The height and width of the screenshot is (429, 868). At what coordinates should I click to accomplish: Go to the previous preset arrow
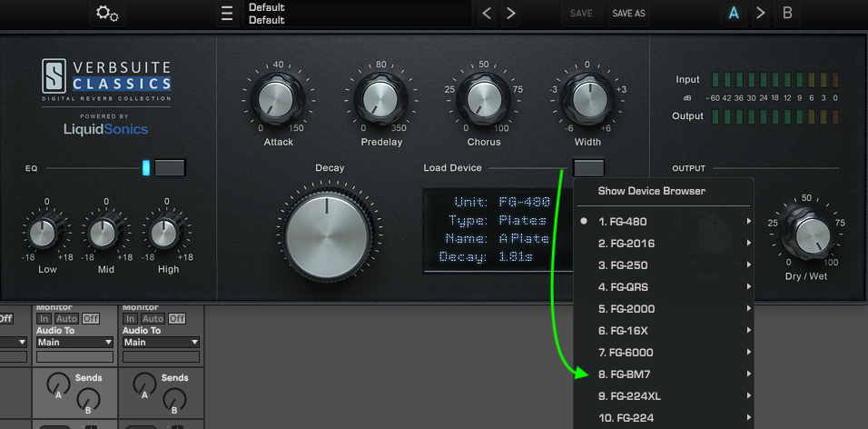tap(487, 14)
